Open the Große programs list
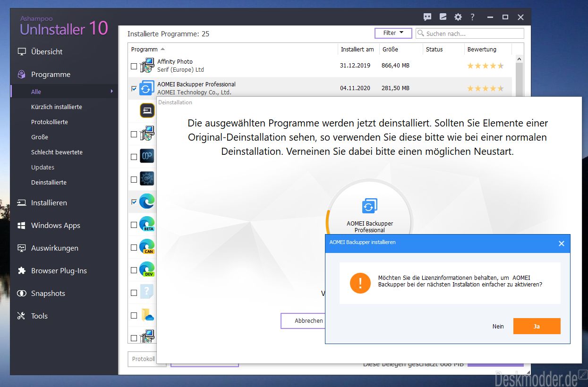588x387 pixels. (40, 137)
